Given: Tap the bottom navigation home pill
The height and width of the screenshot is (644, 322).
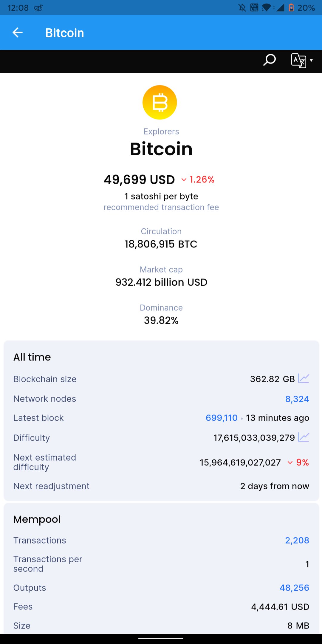Looking at the screenshot, I should click(161, 638).
